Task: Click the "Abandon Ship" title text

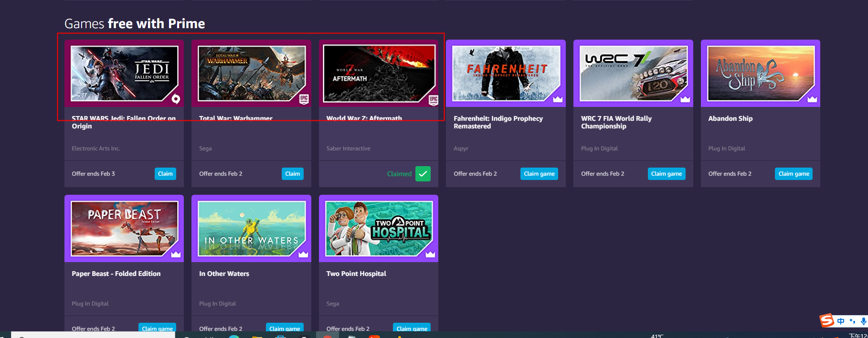Action: click(x=730, y=118)
